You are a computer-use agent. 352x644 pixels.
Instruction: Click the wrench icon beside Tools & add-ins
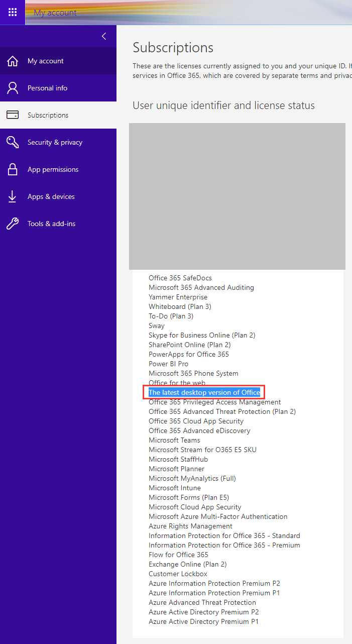tap(13, 224)
